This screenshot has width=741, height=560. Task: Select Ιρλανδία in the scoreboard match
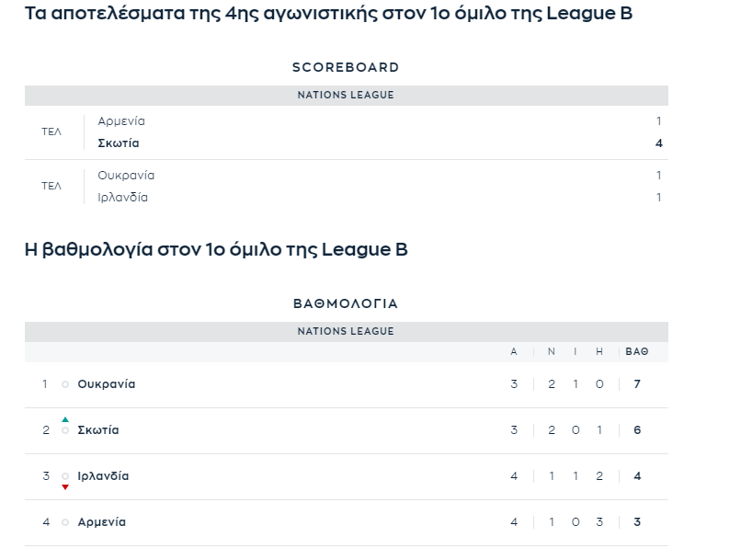click(x=123, y=197)
